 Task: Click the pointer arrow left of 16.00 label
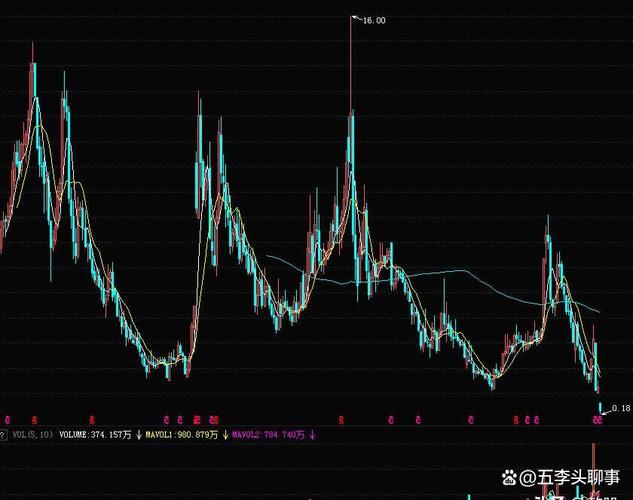click(x=357, y=18)
